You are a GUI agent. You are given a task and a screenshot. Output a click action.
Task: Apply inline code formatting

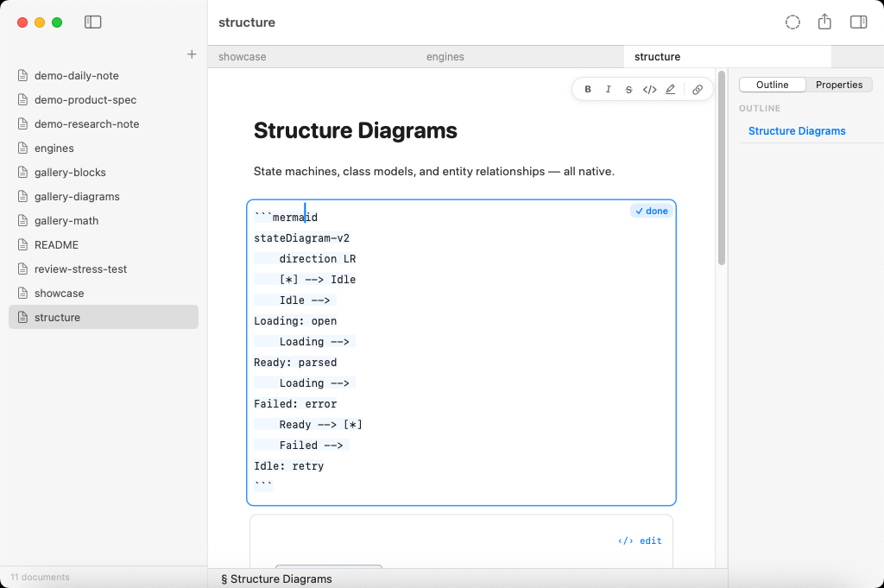click(x=649, y=89)
